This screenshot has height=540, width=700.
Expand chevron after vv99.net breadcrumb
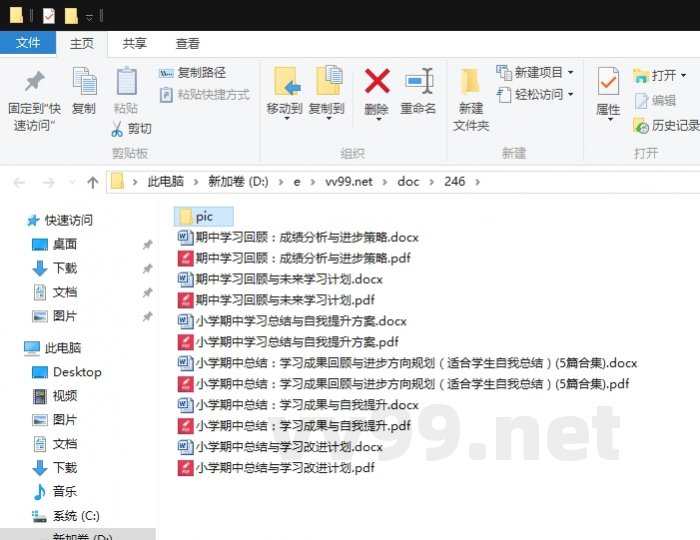coord(385,182)
